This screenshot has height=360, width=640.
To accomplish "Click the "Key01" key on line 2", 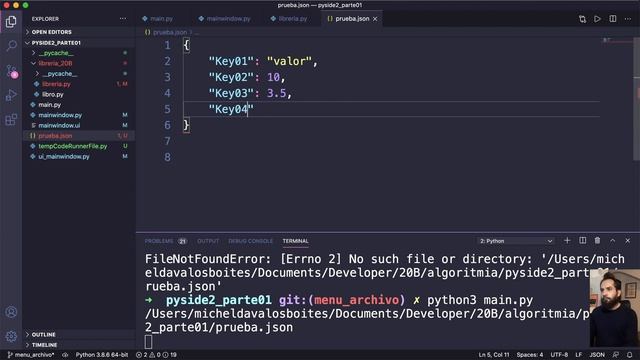I will click(x=231, y=61).
